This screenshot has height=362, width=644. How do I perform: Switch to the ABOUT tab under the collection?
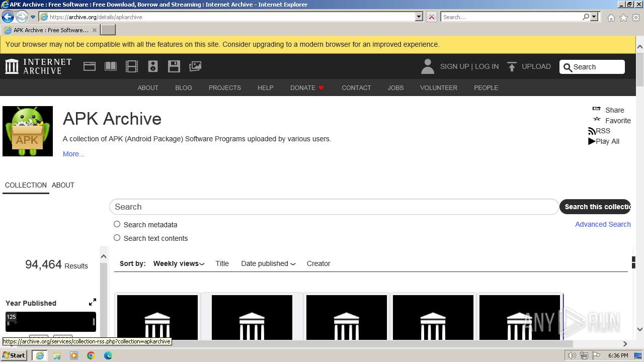(63, 185)
